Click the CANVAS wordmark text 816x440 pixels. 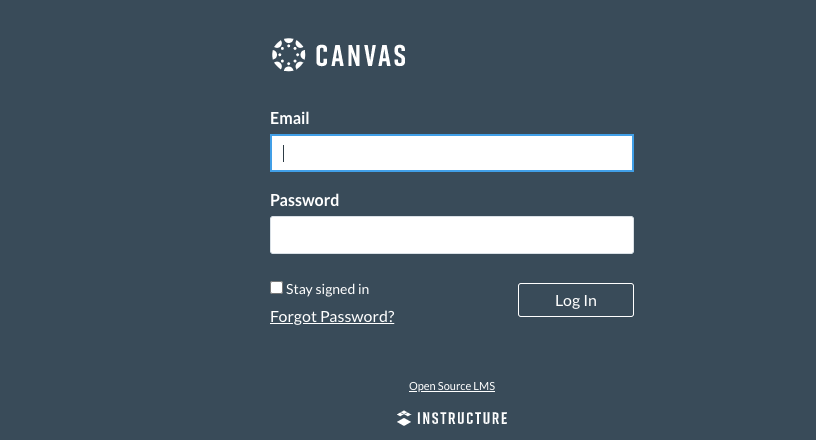(x=360, y=55)
